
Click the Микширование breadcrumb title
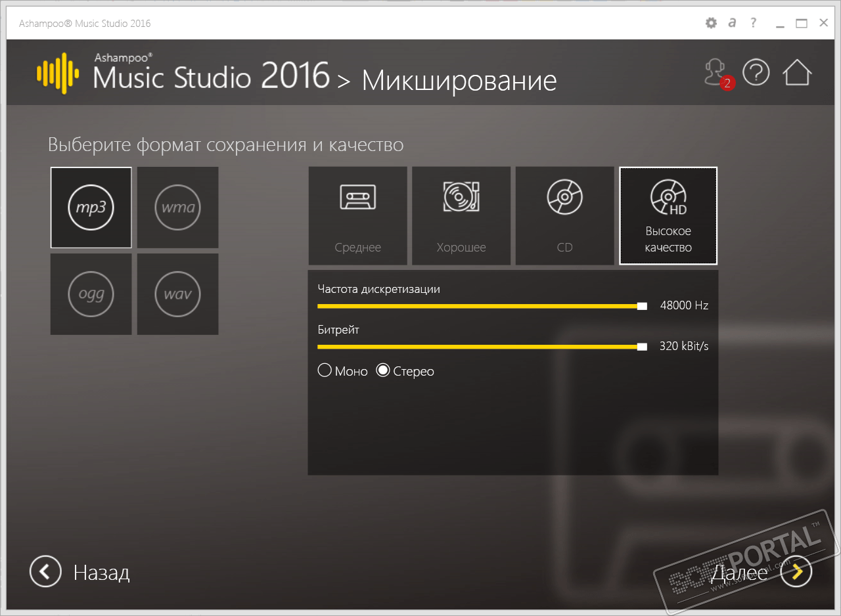(x=459, y=81)
